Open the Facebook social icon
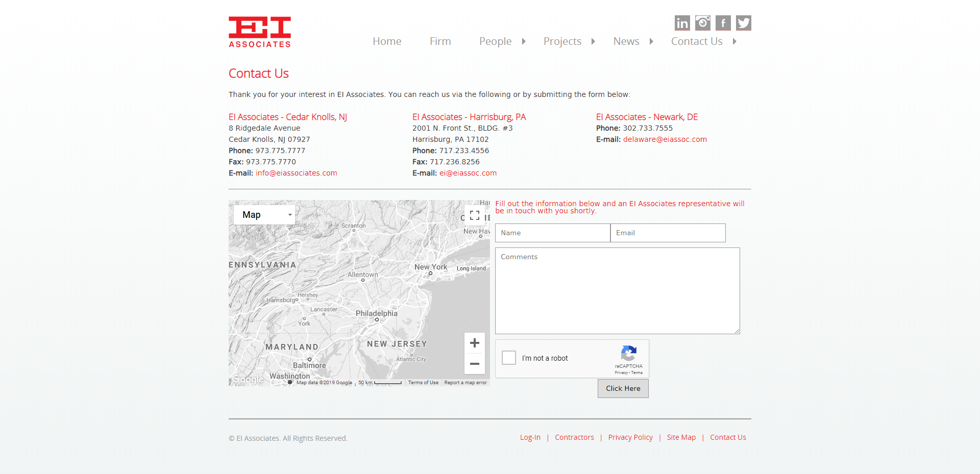The height and width of the screenshot is (474, 980). (723, 23)
